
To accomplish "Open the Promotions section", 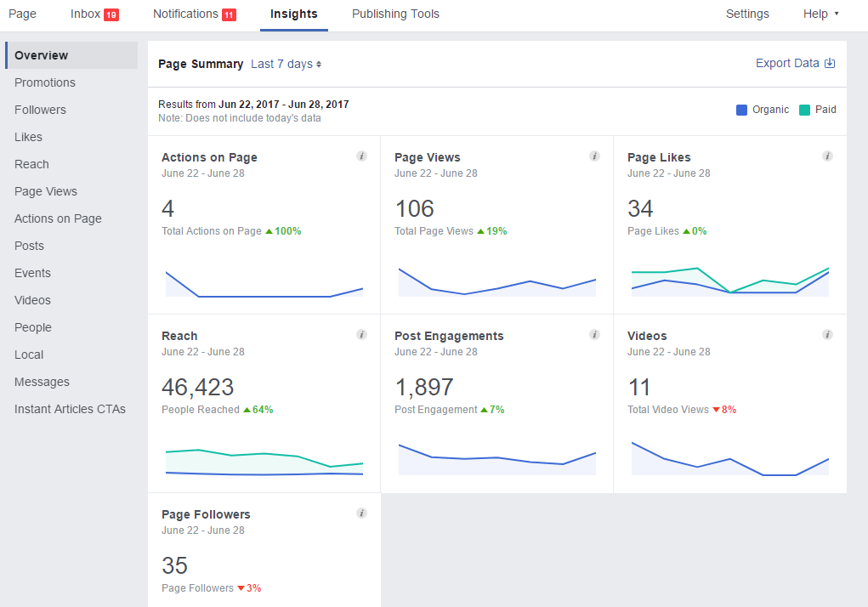I will coord(45,82).
